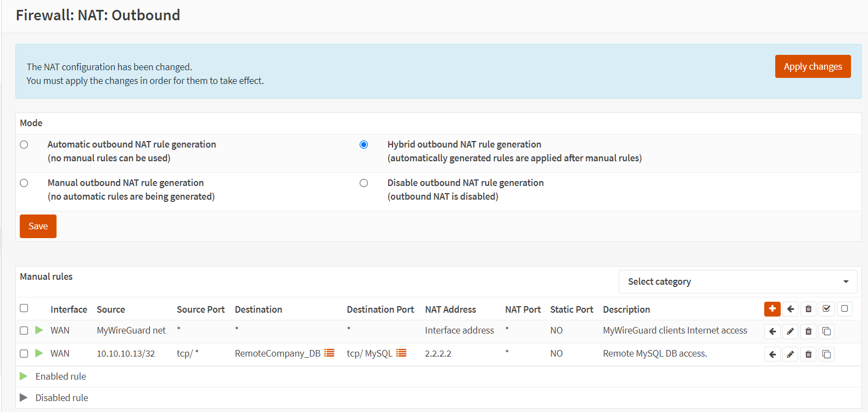Click the RemoteCompany_DB destination text

[x=277, y=353]
